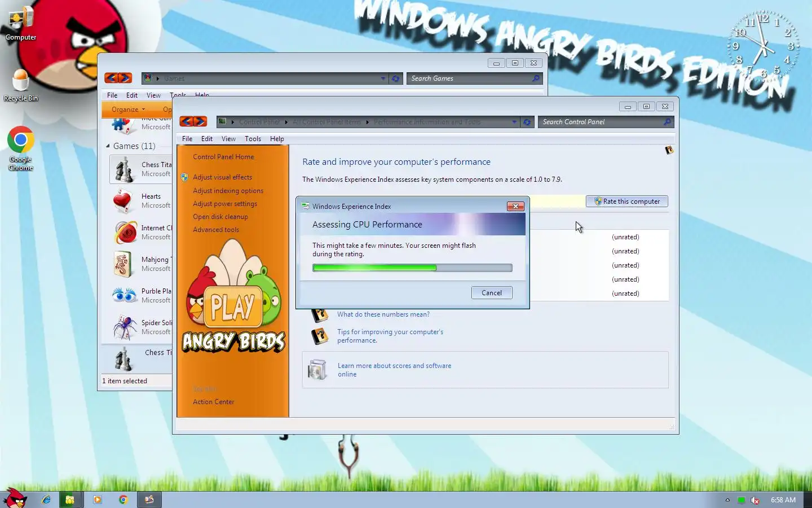Open Adjust visual effects link

[222, 177]
